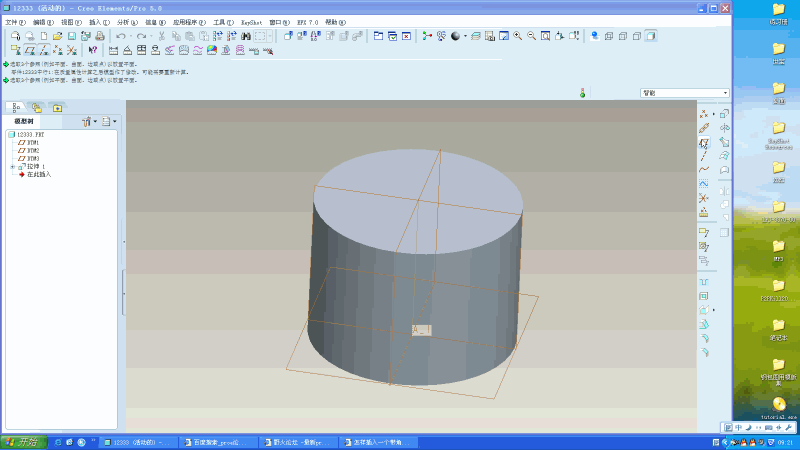Select the Extrude tool in right toolbar

click(x=724, y=114)
